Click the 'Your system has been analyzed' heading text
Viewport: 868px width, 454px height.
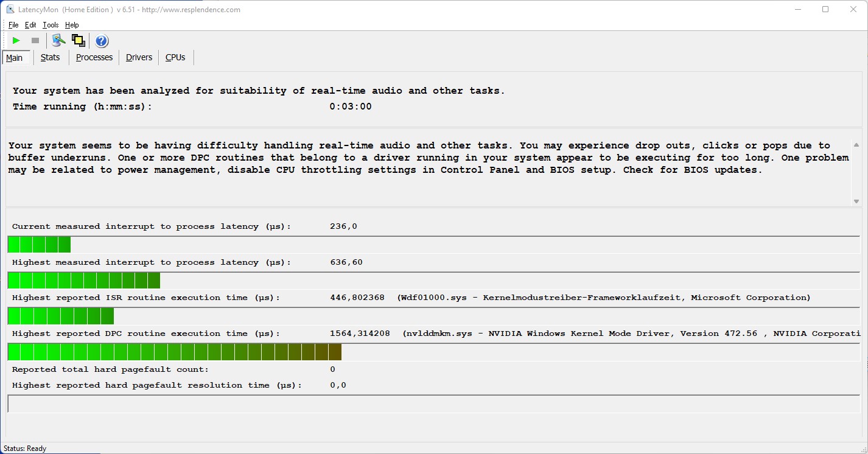[x=259, y=91]
